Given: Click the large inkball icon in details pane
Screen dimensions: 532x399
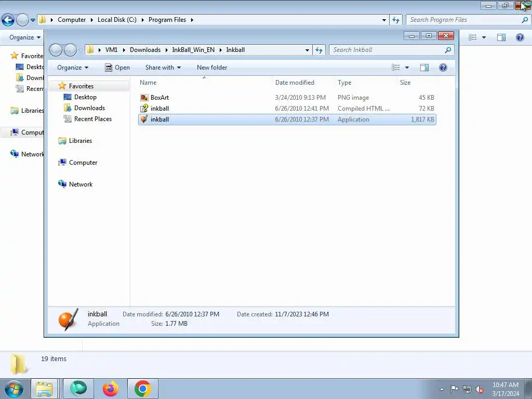Looking at the screenshot, I should [68, 320].
